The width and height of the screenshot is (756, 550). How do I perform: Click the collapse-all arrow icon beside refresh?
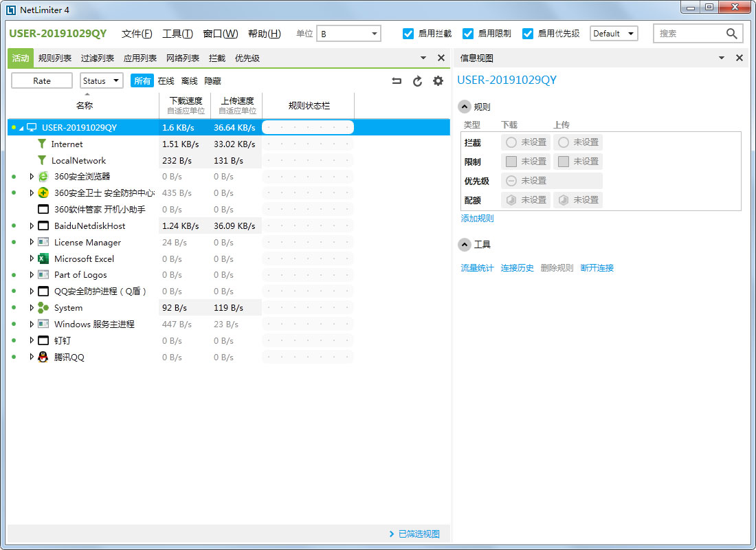[397, 81]
